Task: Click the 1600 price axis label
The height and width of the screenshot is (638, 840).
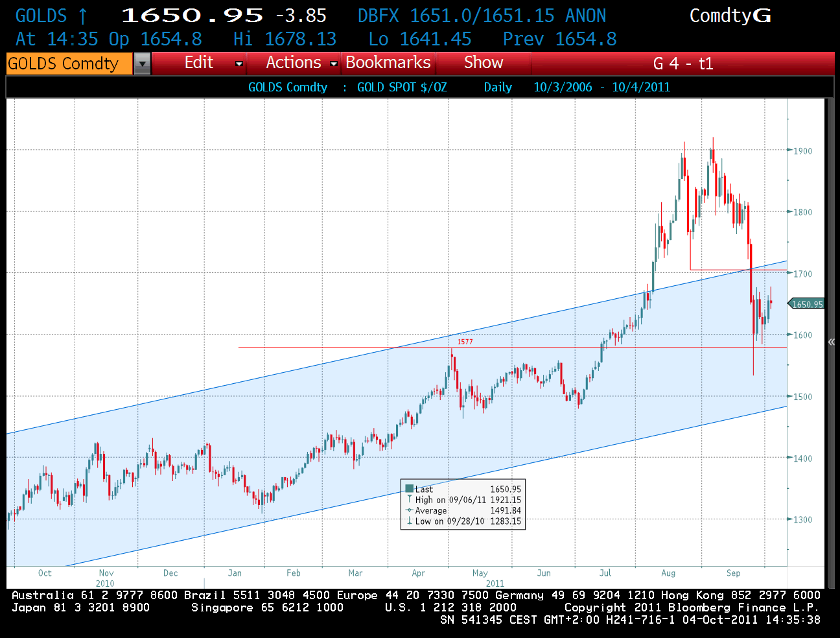Action: [803, 335]
